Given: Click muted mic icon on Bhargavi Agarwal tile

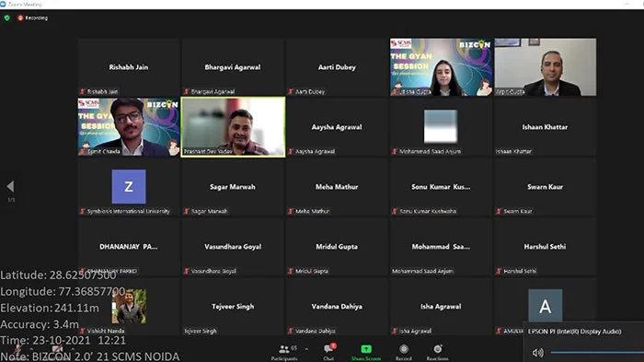Looking at the screenshot, I should (x=187, y=91).
